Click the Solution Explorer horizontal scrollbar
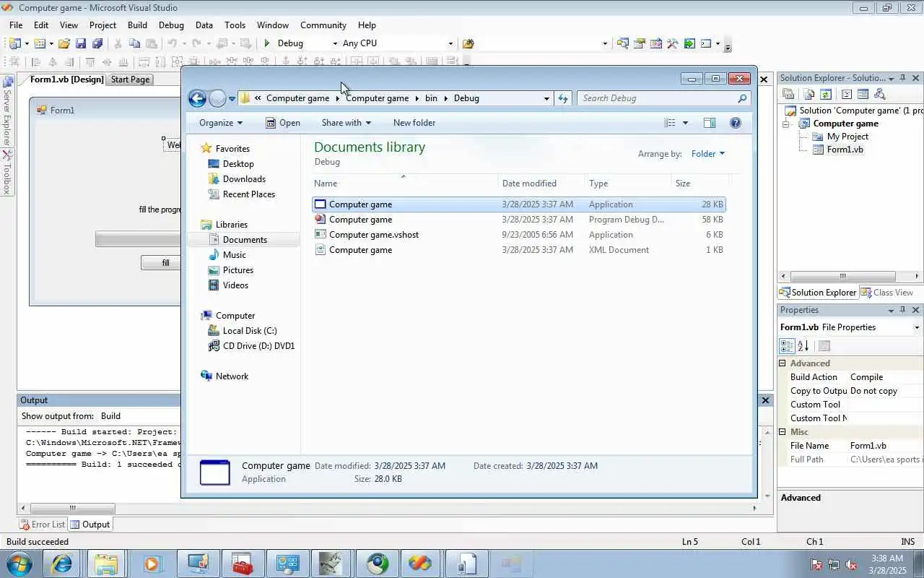This screenshot has height=578, width=924. [x=842, y=277]
